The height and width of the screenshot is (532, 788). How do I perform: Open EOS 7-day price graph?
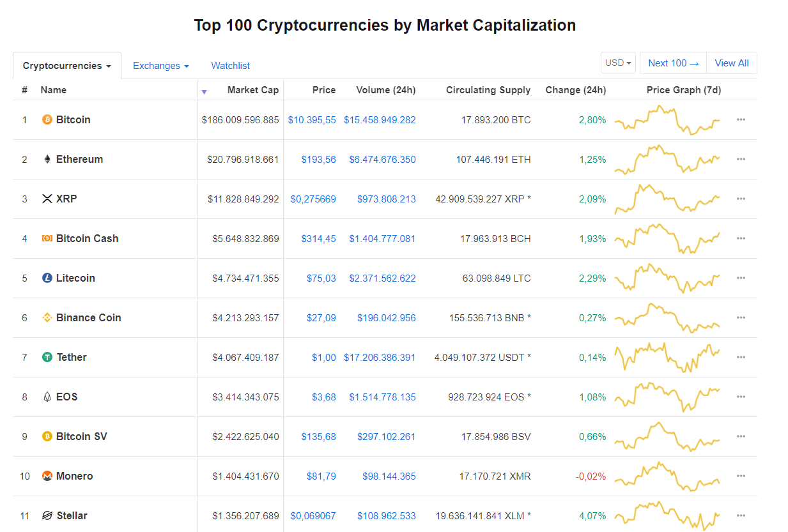[x=667, y=397]
